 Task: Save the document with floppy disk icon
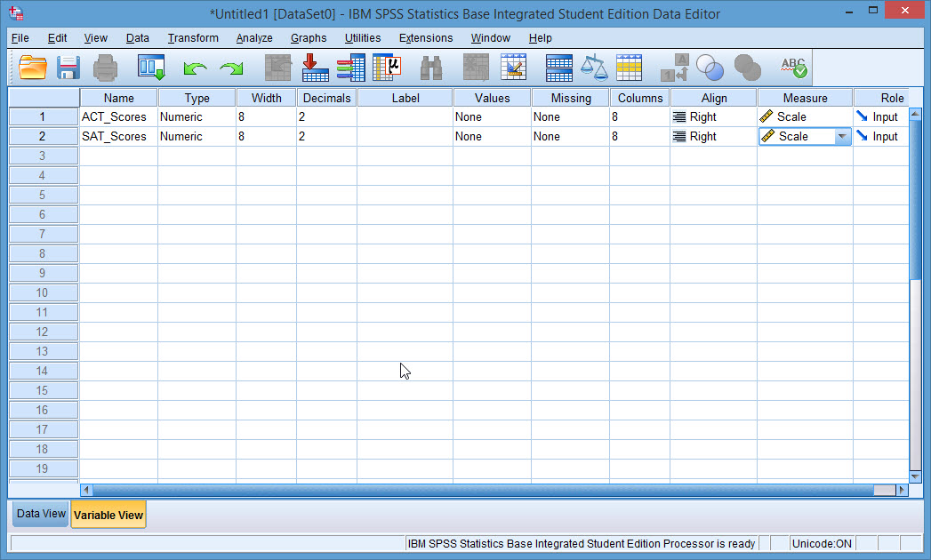[68, 68]
